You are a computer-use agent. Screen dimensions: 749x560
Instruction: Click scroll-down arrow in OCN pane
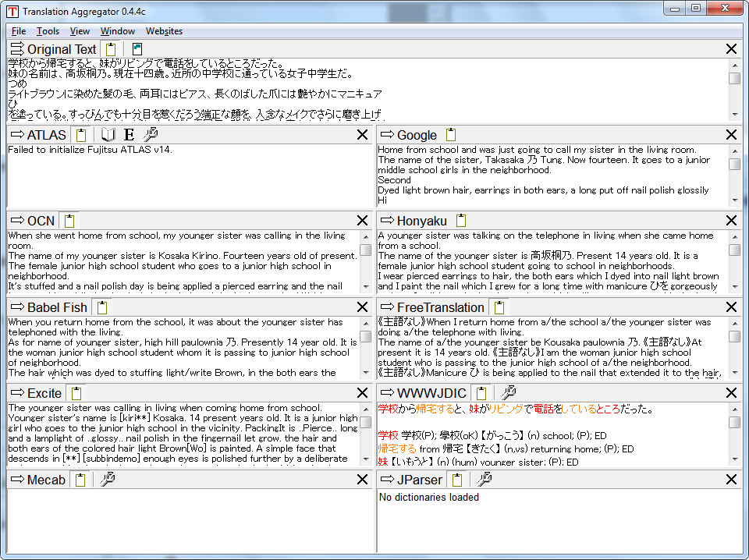(366, 286)
